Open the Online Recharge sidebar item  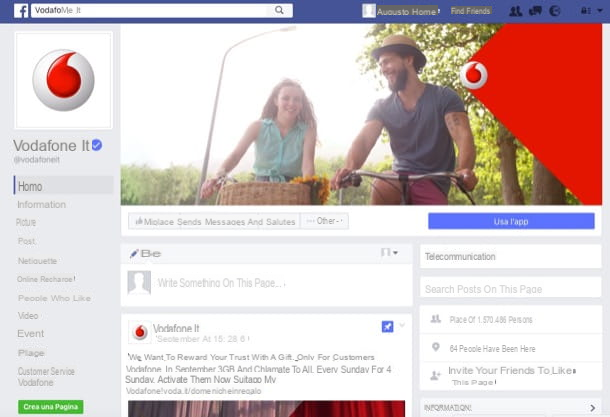[46, 279]
